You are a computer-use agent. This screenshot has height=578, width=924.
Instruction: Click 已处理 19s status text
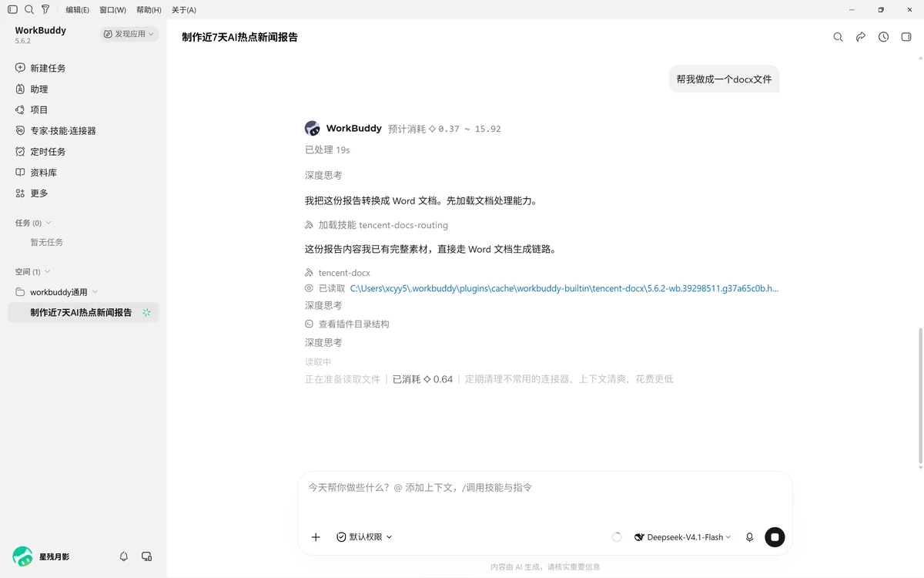[x=327, y=150]
